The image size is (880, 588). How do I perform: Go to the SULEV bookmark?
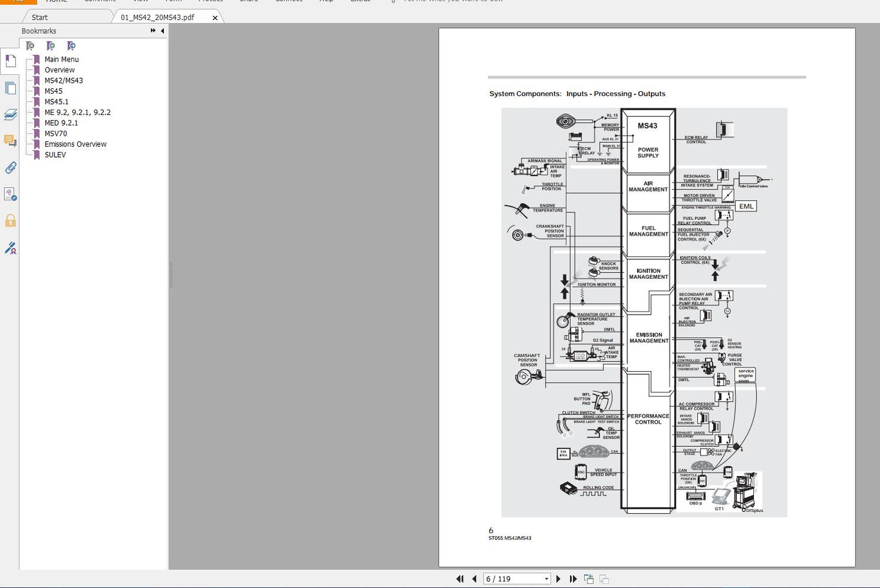click(x=55, y=155)
